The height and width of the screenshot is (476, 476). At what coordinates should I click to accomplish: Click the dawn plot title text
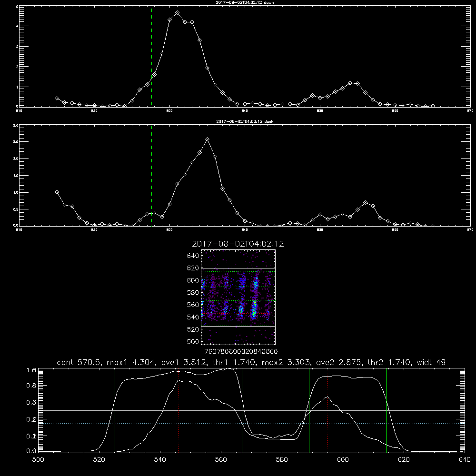click(x=245, y=2)
